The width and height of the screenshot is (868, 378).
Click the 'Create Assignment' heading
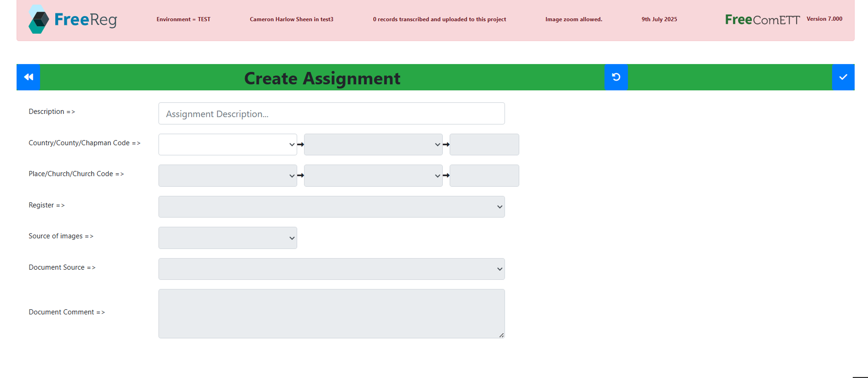point(322,78)
